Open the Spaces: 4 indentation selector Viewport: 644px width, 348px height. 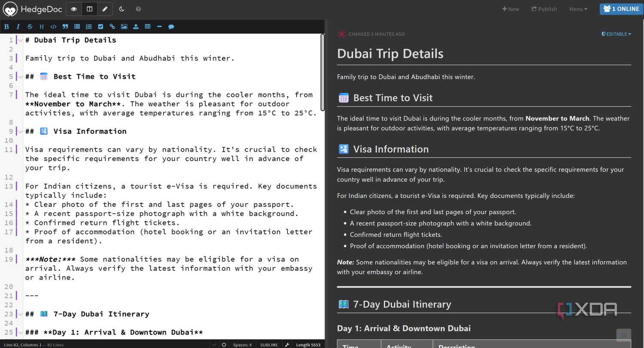pos(242,345)
